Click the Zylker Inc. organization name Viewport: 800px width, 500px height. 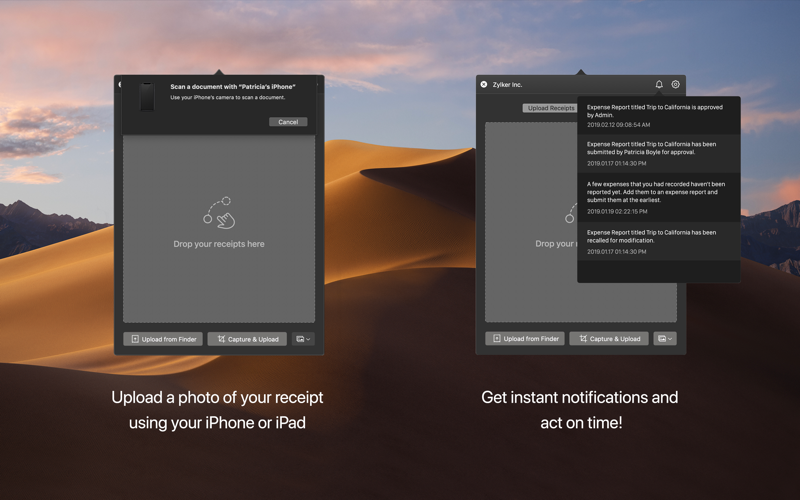[507, 85]
